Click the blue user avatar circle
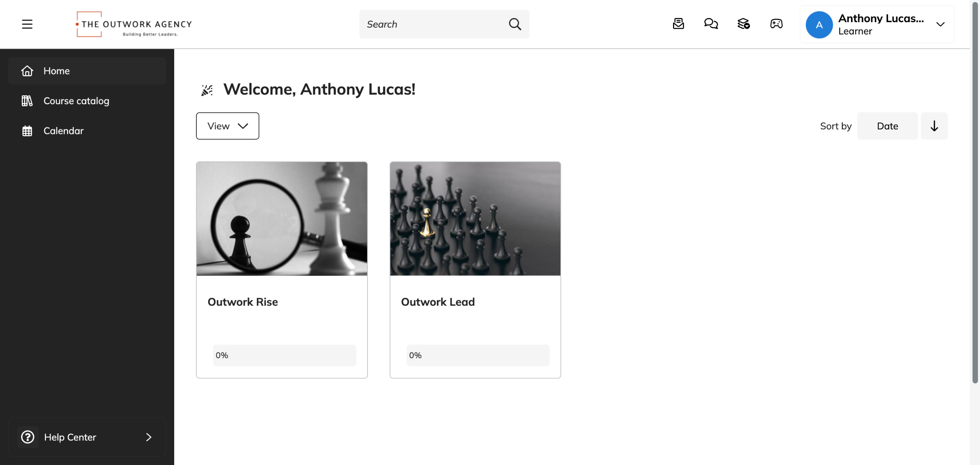The width and height of the screenshot is (980, 465). pyautogui.click(x=819, y=25)
